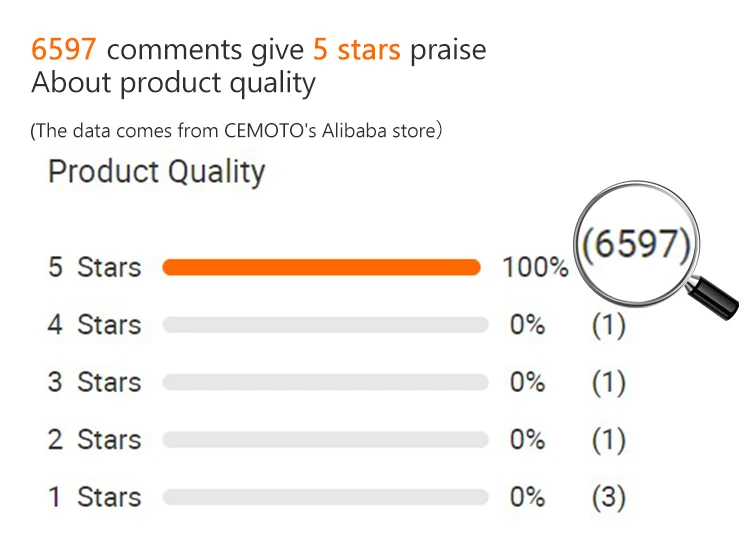Screen dimensions: 750x558
Task: Click the (1) count beside 2 Stars
Action: pos(608,440)
